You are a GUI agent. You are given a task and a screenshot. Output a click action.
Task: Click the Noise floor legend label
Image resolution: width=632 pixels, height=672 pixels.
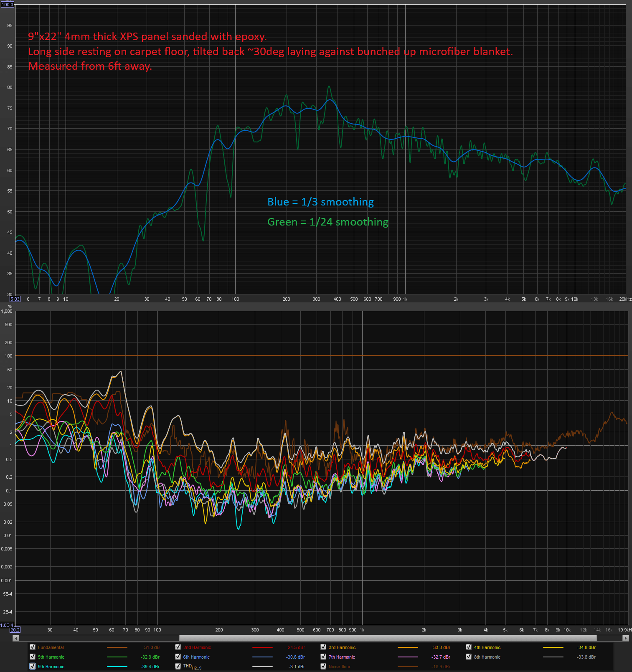pos(340,667)
